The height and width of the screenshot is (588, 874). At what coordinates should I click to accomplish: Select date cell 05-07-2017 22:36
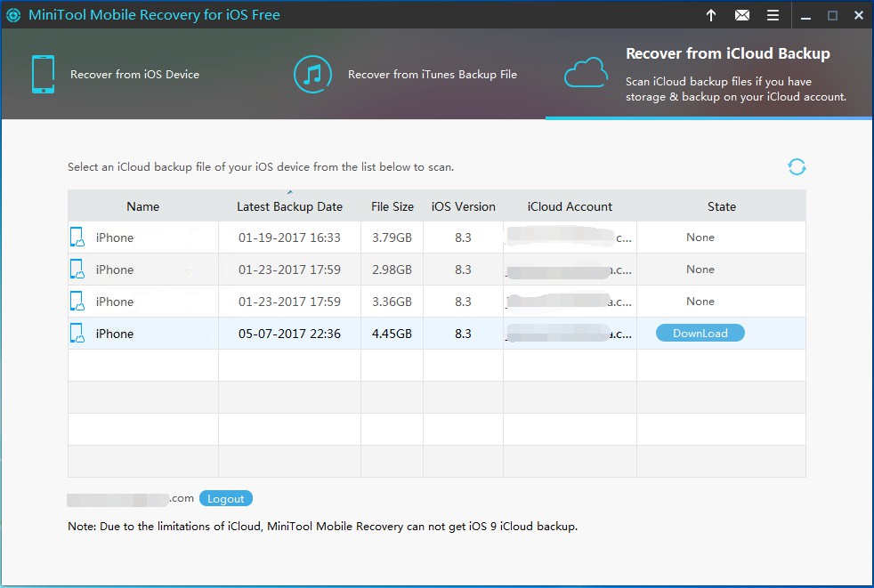coord(289,334)
